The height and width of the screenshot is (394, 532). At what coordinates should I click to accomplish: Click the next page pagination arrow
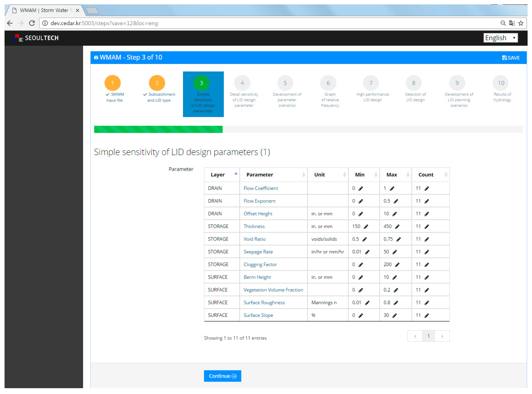click(x=442, y=336)
